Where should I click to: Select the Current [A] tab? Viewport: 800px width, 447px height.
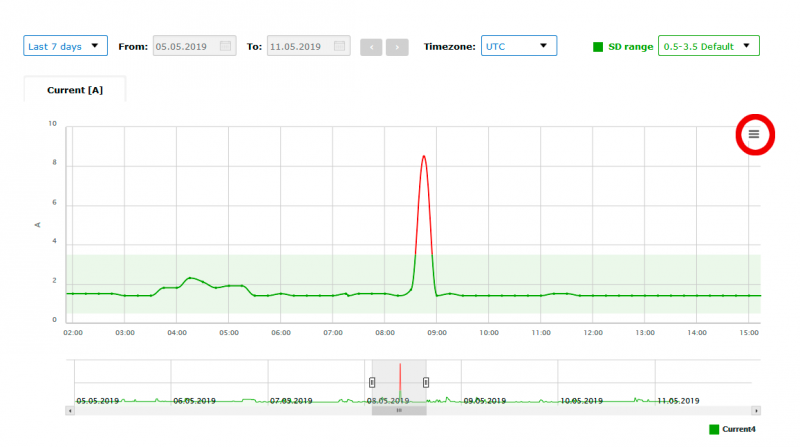74,90
